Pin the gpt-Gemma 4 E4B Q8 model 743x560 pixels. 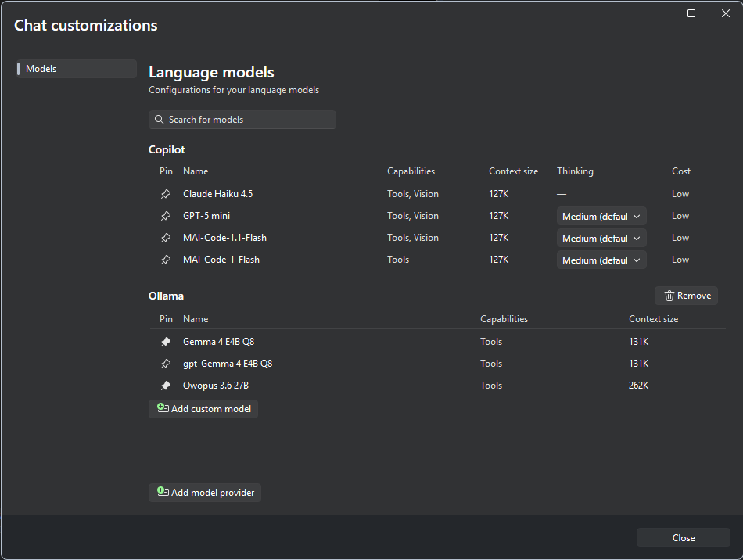coord(165,364)
